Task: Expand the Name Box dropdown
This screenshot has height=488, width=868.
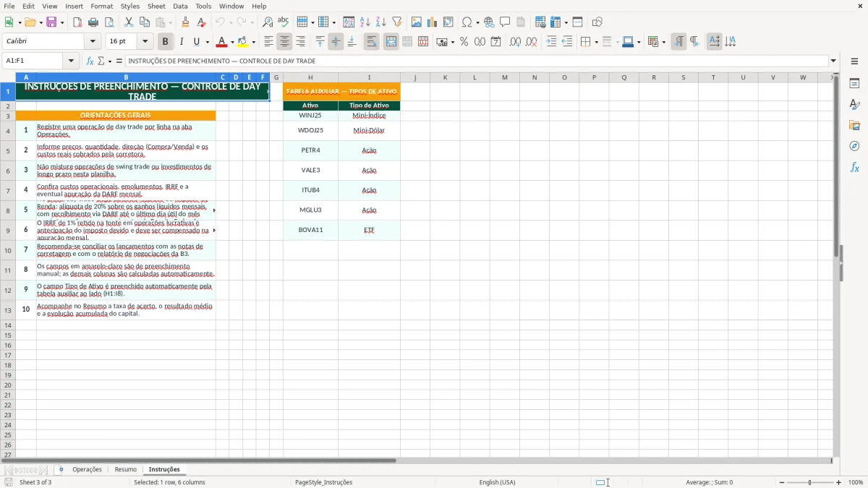Action: (x=71, y=61)
